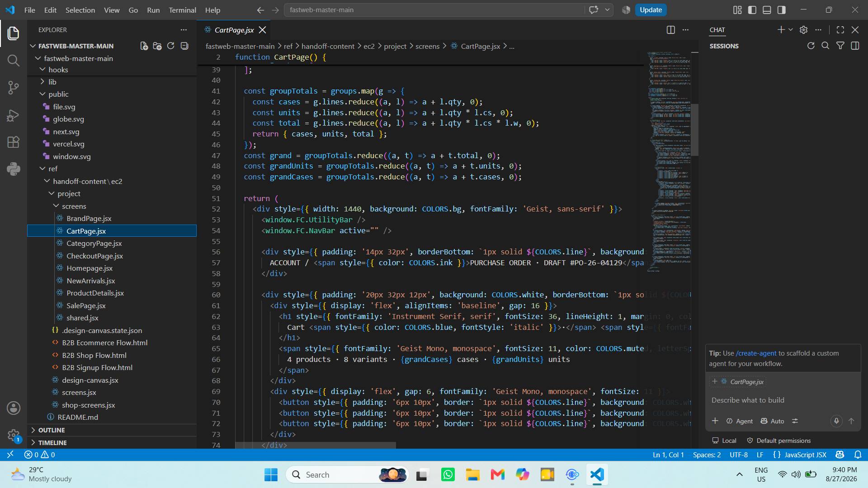The width and height of the screenshot is (868, 488).
Task: Click the code minimap overview
Action: point(669,163)
